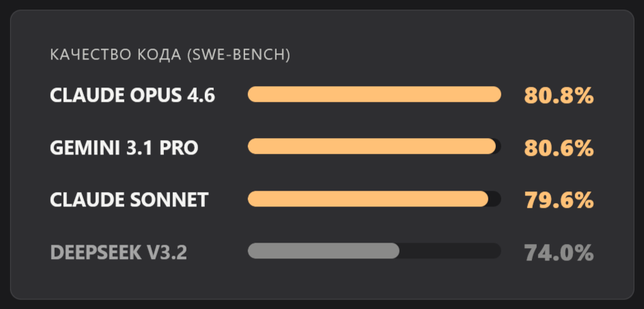644x309 pixels.
Task: Click the 79.6% score value
Action: [559, 200]
